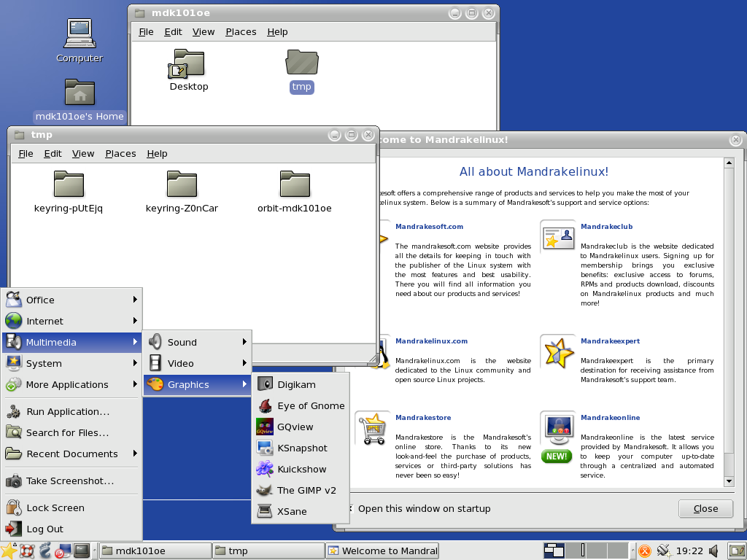747x560 pixels.
Task: Select the highlighted Multimedia menu entry
Action: (x=72, y=343)
